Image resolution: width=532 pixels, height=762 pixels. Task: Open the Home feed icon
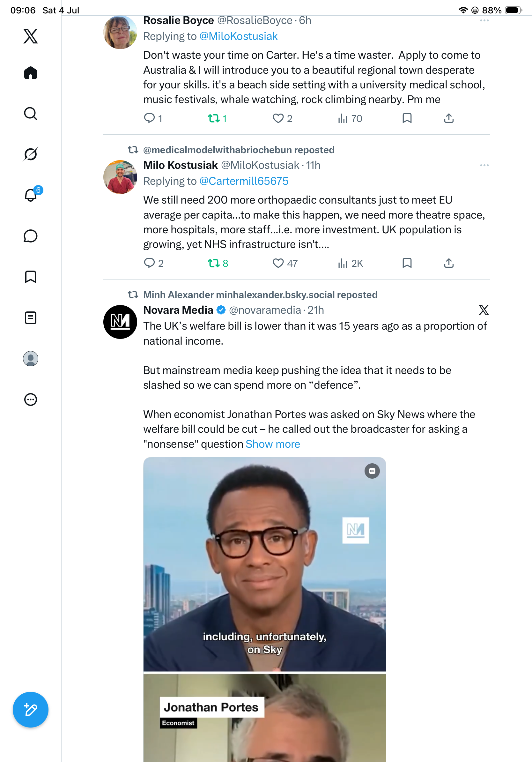click(x=31, y=73)
